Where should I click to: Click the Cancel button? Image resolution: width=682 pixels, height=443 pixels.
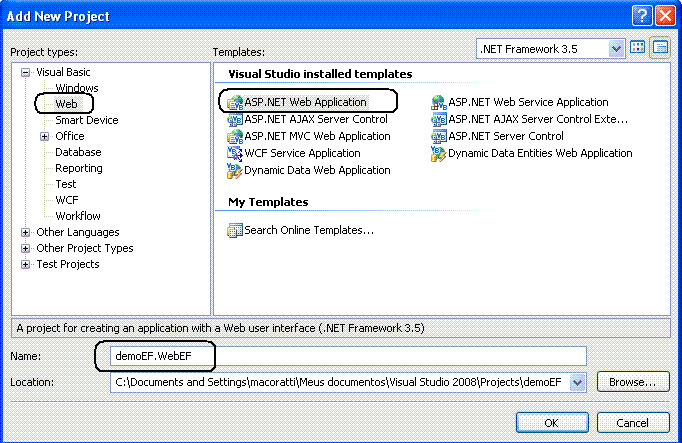point(632,423)
